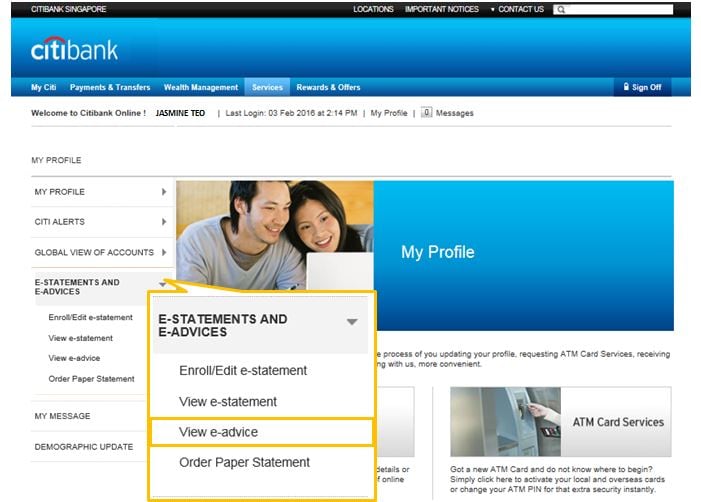Open the My Profile link in the welcome bar
The width and height of the screenshot is (701, 502).
[x=388, y=113]
